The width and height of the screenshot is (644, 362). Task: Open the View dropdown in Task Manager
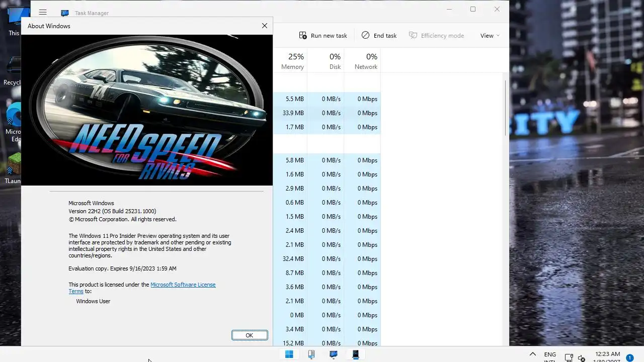tap(490, 36)
